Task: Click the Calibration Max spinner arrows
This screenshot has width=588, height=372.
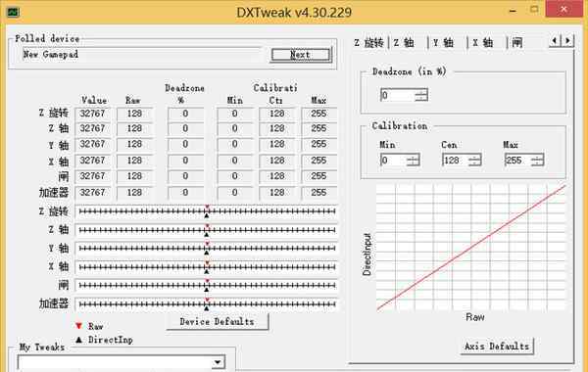Action: point(537,161)
